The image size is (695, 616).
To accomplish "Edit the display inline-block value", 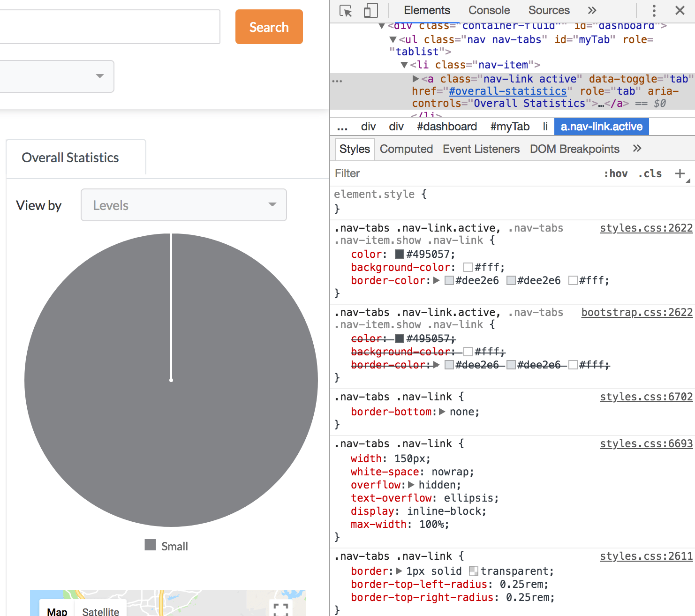I will [x=444, y=511].
